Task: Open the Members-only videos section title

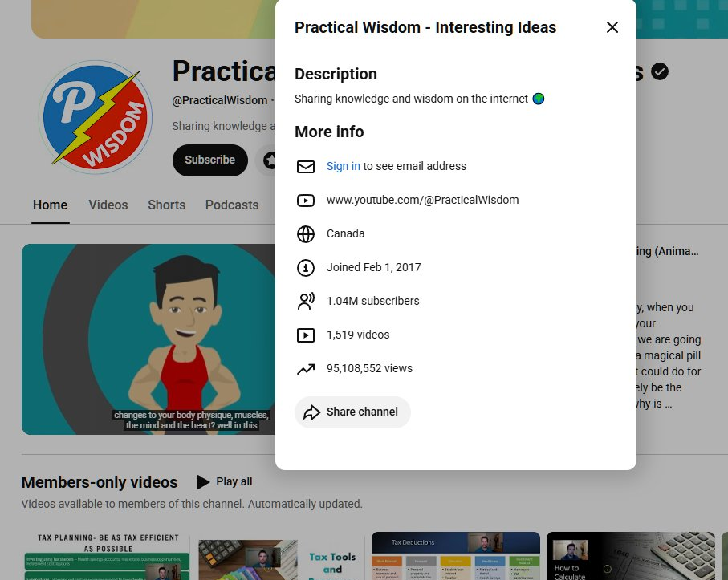Action: (100, 482)
